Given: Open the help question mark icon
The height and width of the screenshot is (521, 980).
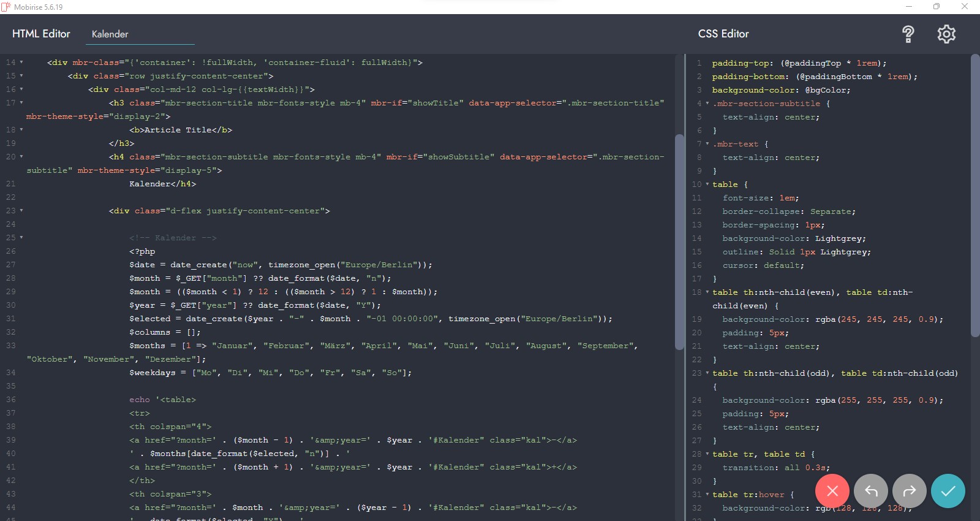Looking at the screenshot, I should [908, 34].
